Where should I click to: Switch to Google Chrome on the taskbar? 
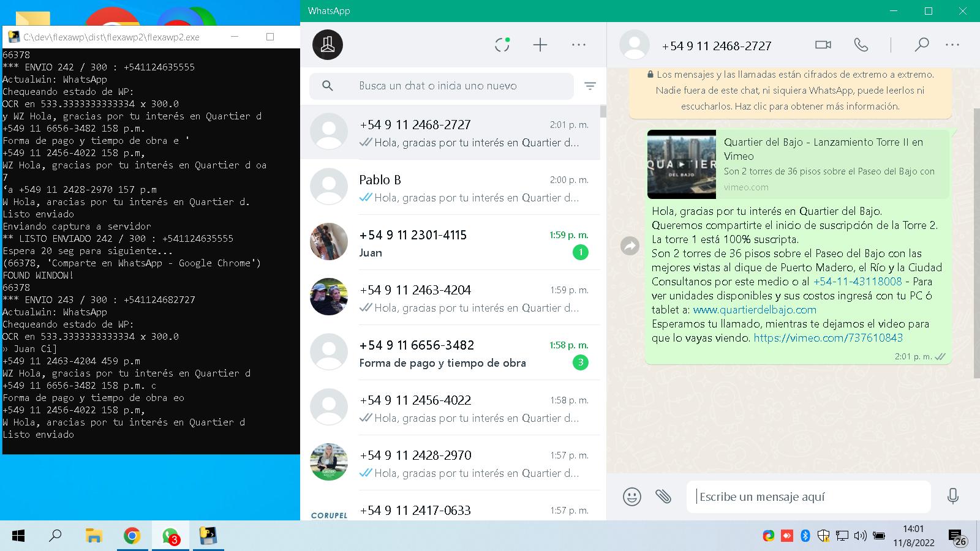click(132, 536)
